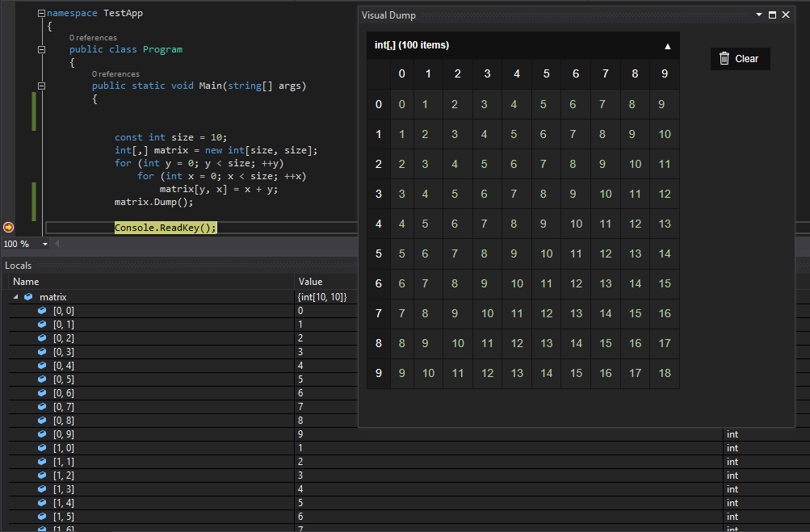Close the Visual Dump tool window
The width and height of the screenshot is (810, 532).
coord(786,15)
